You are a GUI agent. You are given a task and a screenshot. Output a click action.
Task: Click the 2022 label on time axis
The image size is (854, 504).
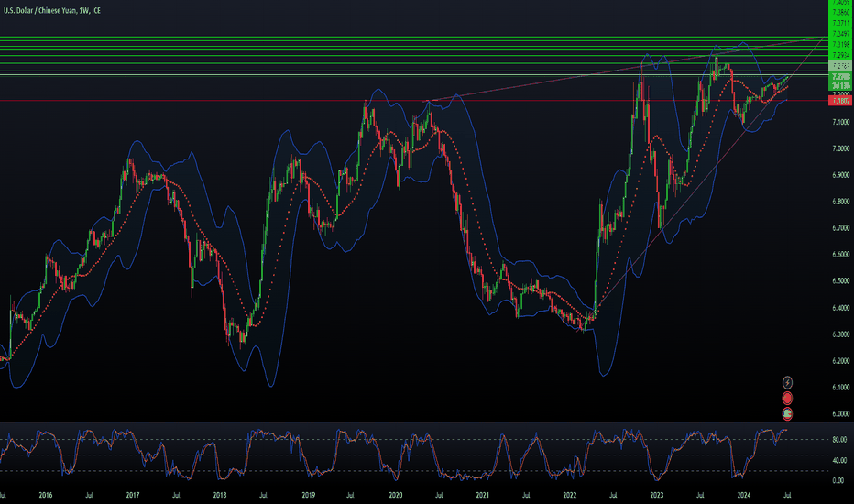569,495
